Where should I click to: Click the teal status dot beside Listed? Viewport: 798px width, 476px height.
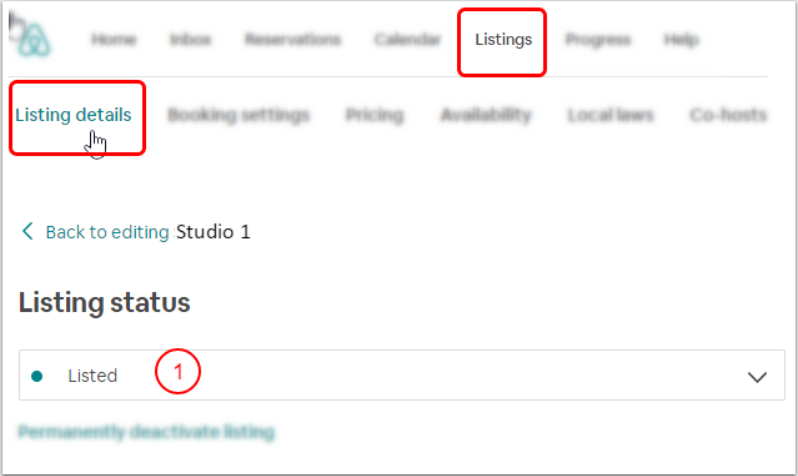(x=37, y=376)
